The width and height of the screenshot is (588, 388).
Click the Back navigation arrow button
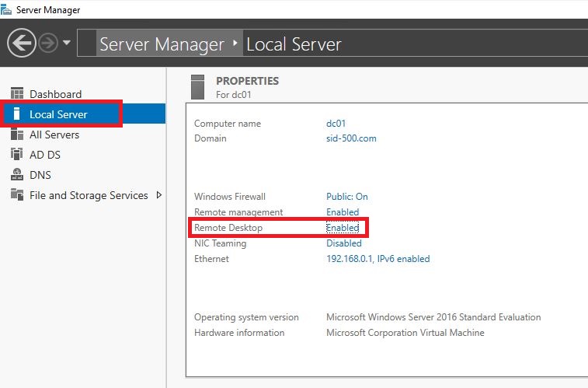(23, 43)
